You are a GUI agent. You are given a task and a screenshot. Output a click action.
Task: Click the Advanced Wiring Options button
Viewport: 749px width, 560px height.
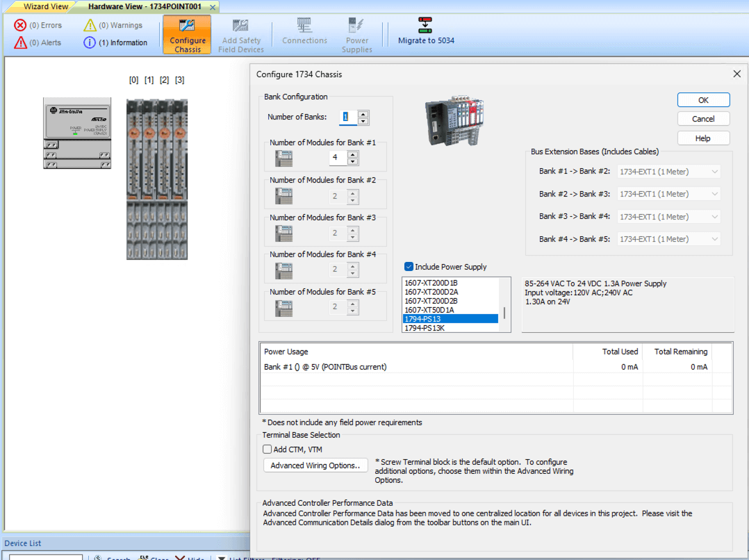[315, 465]
